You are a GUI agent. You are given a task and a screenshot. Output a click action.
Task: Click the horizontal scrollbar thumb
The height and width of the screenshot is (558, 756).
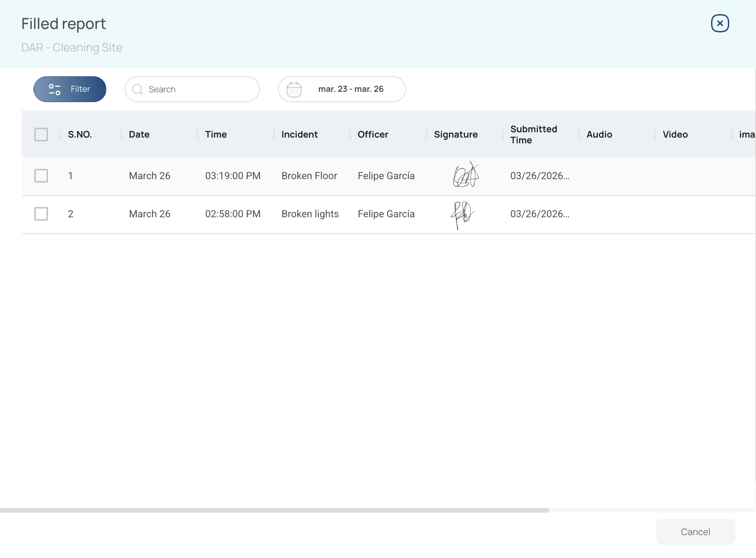(x=275, y=510)
